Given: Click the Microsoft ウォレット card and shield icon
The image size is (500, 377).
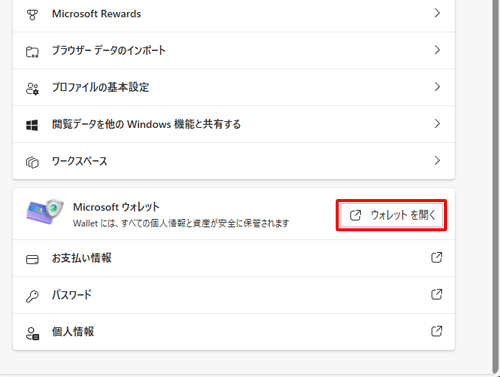Looking at the screenshot, I should tap(45, 212).
